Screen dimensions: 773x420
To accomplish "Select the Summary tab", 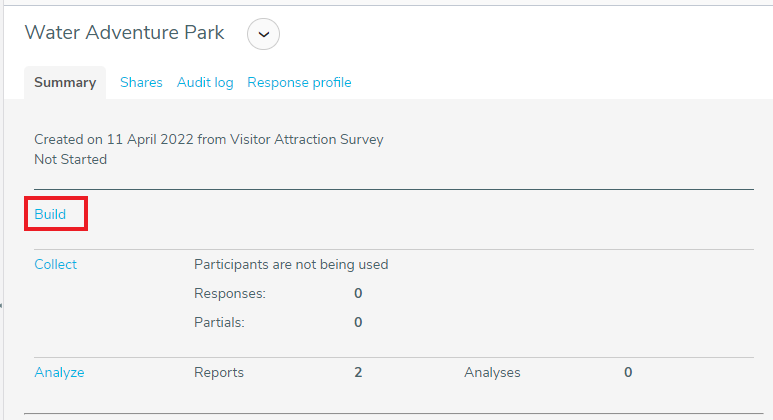I will (65, 83).
